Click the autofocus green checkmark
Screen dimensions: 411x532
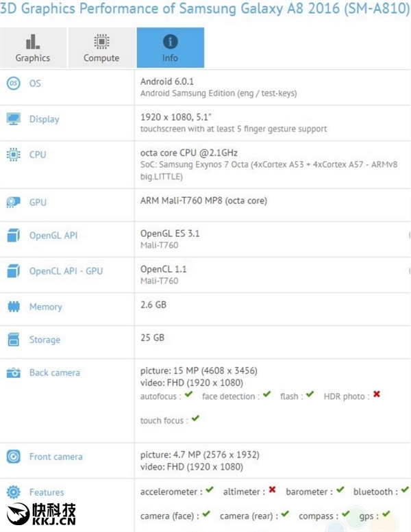pyautogui.click(x=188, y=395)
